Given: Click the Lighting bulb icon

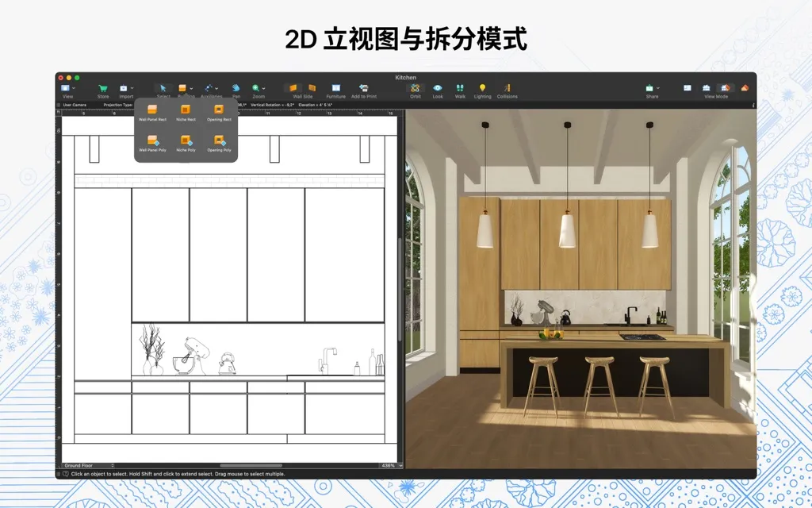Looking at the screenshot, I should pyautogui.click(x=482, y=88).
